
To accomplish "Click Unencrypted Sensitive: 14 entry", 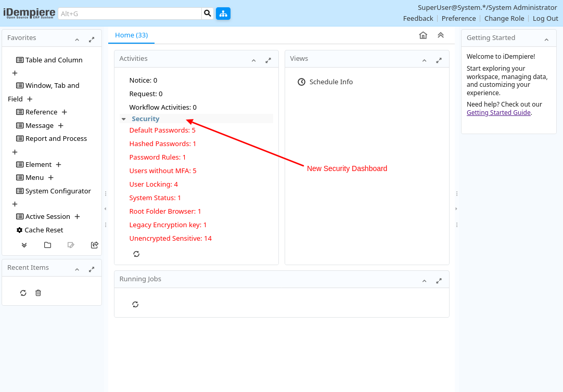I will click(x=170, y=238).
